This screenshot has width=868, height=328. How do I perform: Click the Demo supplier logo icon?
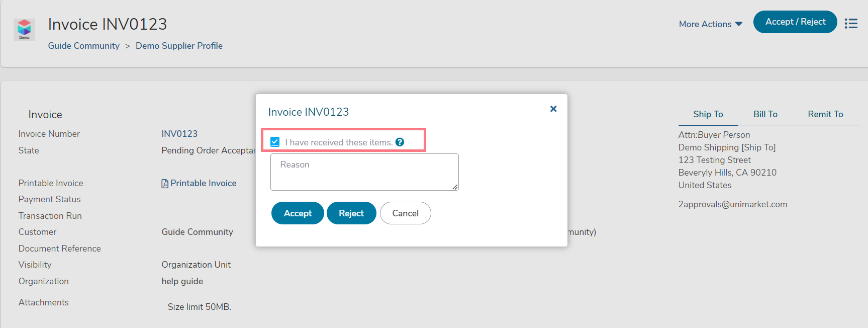24,30
